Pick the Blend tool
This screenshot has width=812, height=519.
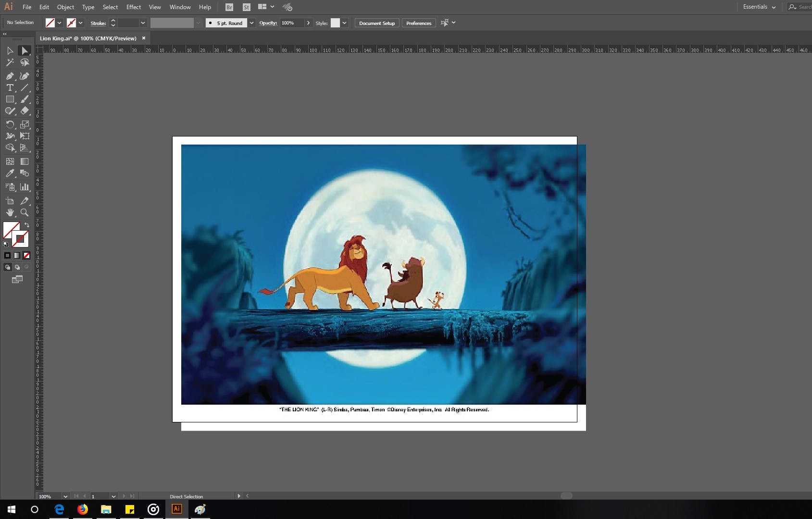pyautogui.click(x=25, y=173)
